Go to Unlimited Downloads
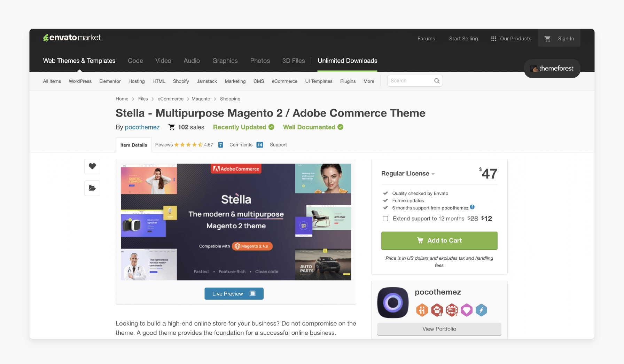This screenshot has height=364, width=624. coord(348,61)
